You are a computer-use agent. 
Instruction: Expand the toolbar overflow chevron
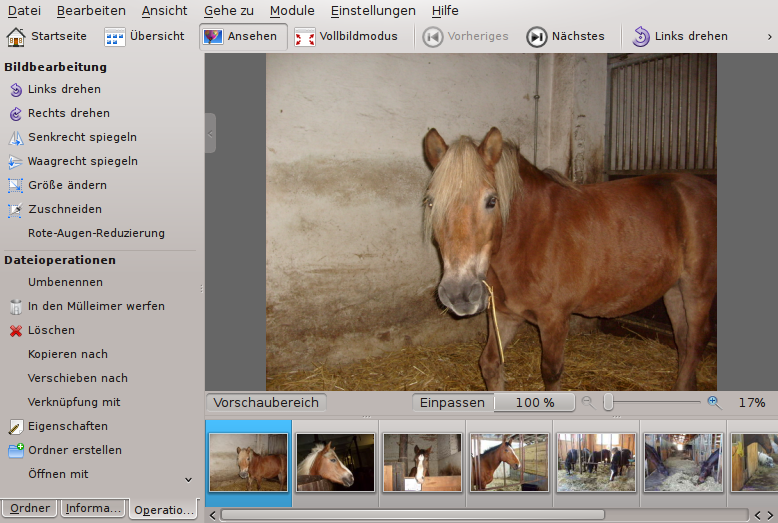769,37
